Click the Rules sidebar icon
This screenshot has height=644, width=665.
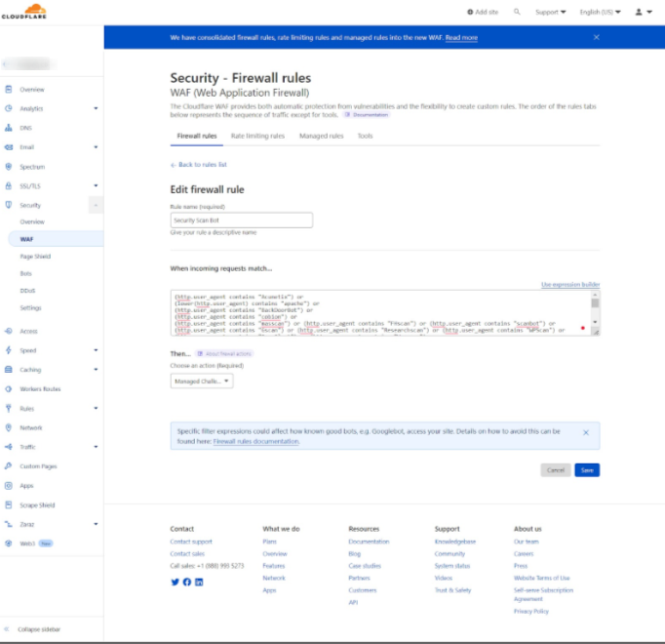9,409
